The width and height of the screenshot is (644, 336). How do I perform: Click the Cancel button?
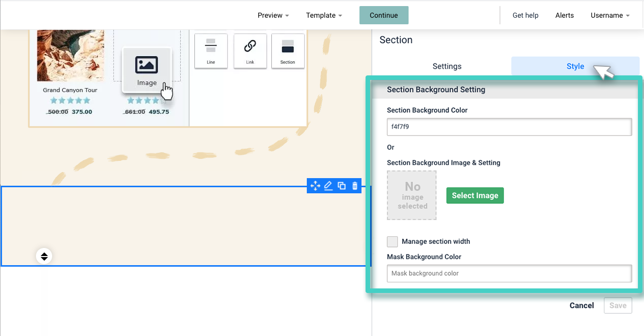click(582, 305)
